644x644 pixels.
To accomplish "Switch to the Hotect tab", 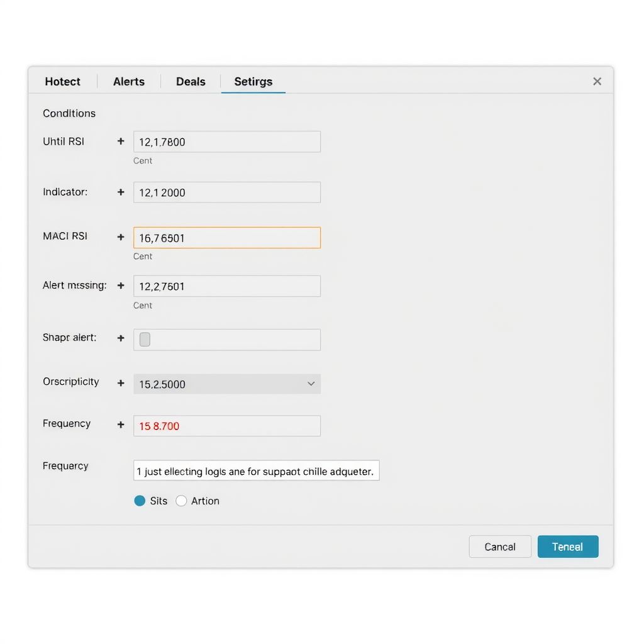I will coord(63,82).
